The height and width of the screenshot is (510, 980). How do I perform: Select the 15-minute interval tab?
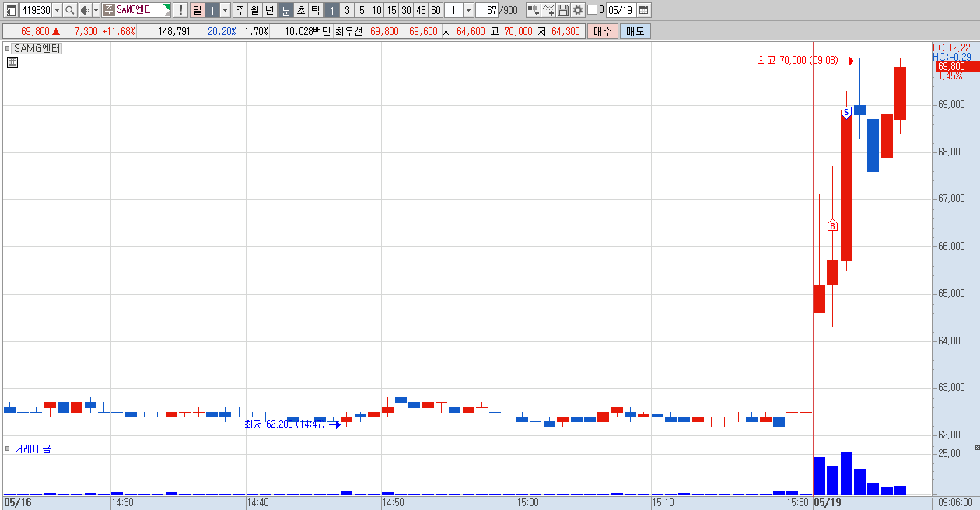click(391, 10)
